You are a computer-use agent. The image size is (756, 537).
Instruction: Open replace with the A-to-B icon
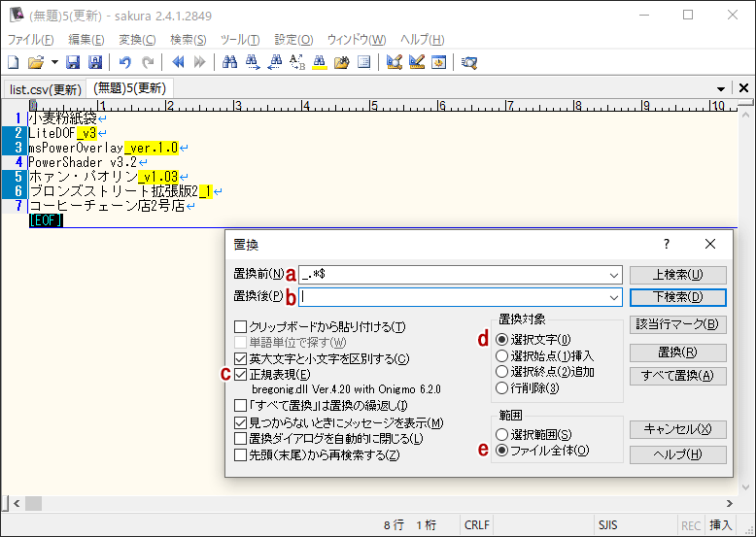(297, 62)
